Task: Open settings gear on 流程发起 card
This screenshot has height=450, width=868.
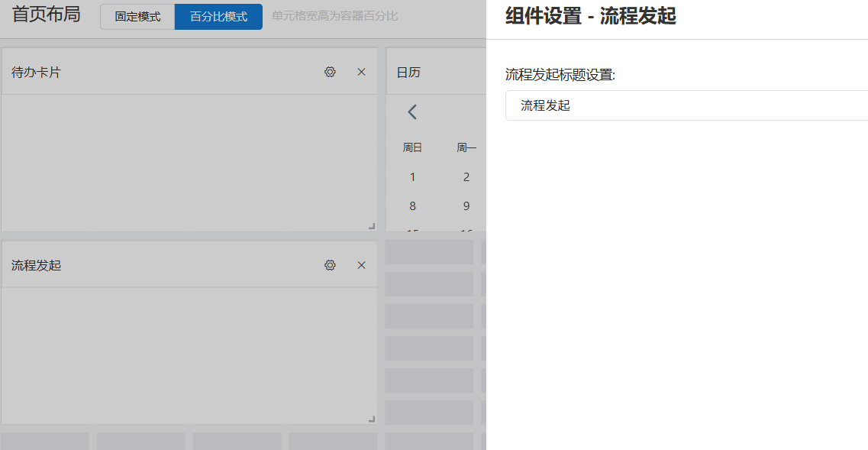Action: [330, 265]
